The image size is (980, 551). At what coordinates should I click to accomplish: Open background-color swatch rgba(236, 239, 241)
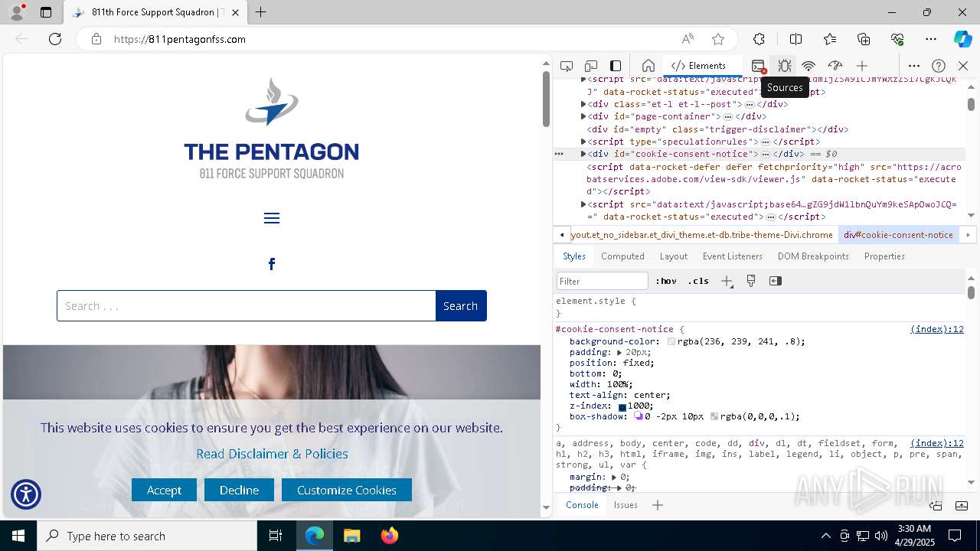pos(671,342)
